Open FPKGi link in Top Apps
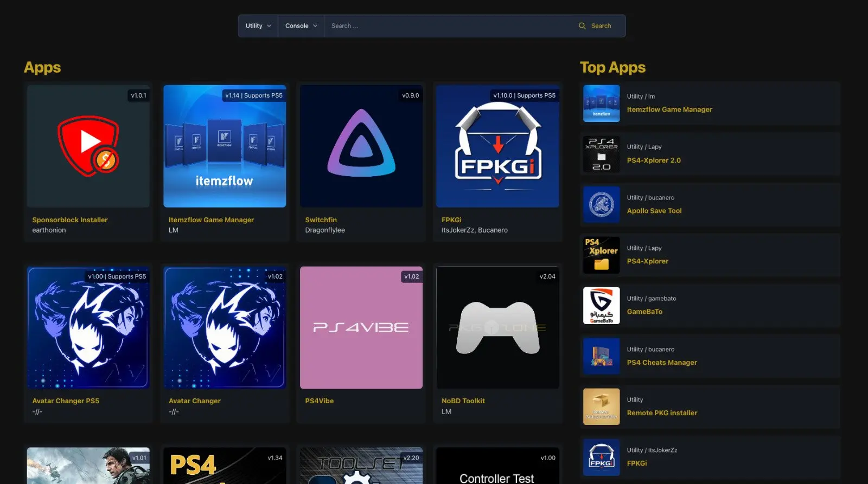This screenshot has height=484, width=868. click(637, 463)
